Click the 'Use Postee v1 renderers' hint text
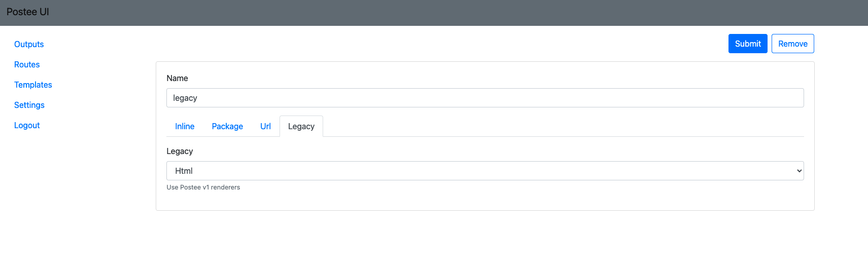The height and width of the screenshot is (266, 868). coord(203,187)
